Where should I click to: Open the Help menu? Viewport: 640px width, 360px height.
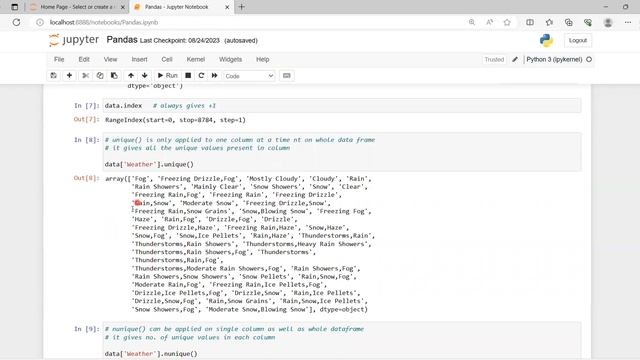pyautogui.click(x=262, y=59)
